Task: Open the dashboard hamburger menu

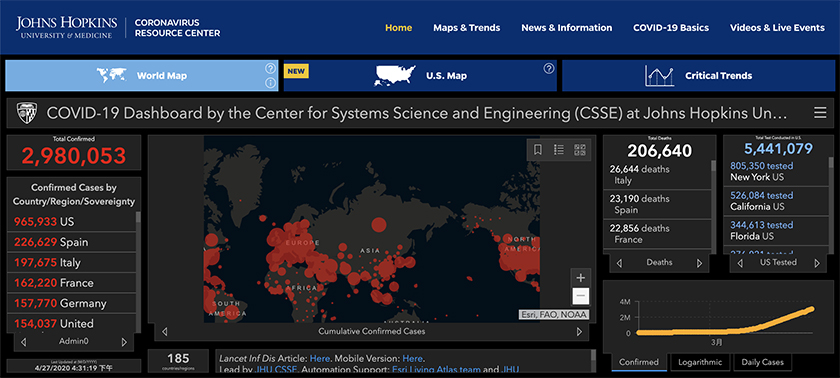Action: (820, 113)
